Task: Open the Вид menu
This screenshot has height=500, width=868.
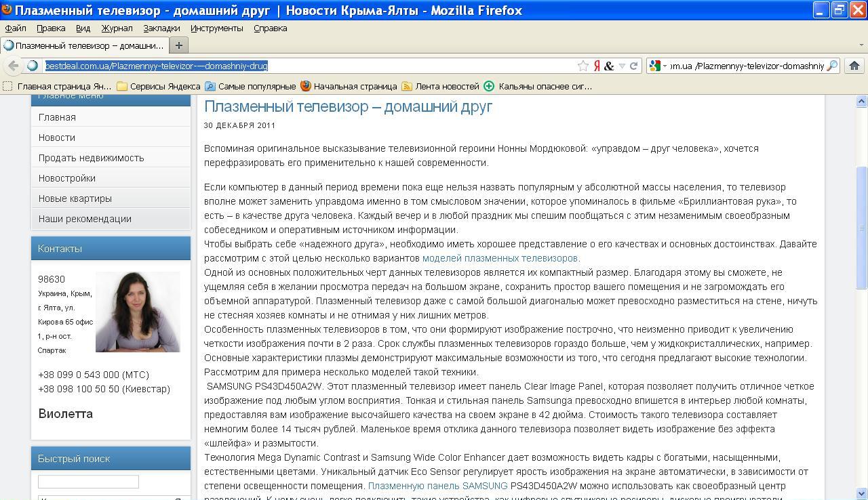Action: (83, 28)
